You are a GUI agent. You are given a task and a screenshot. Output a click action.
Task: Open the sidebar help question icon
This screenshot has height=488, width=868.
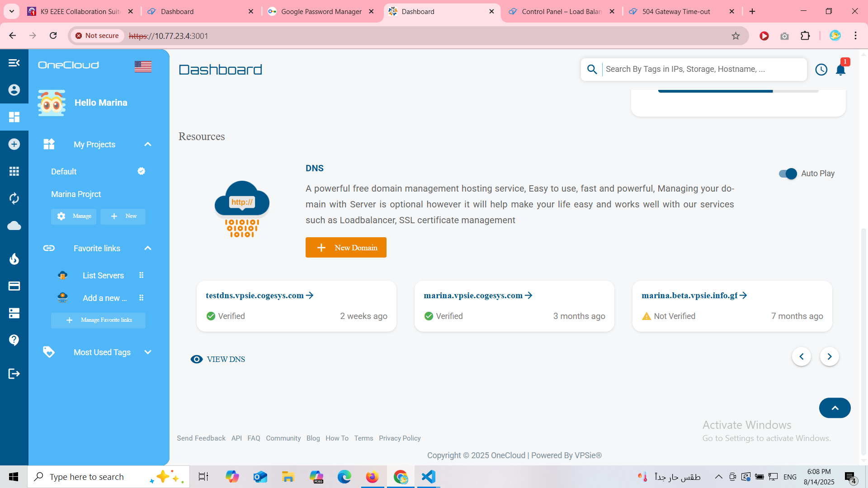[x=14, y=340]
